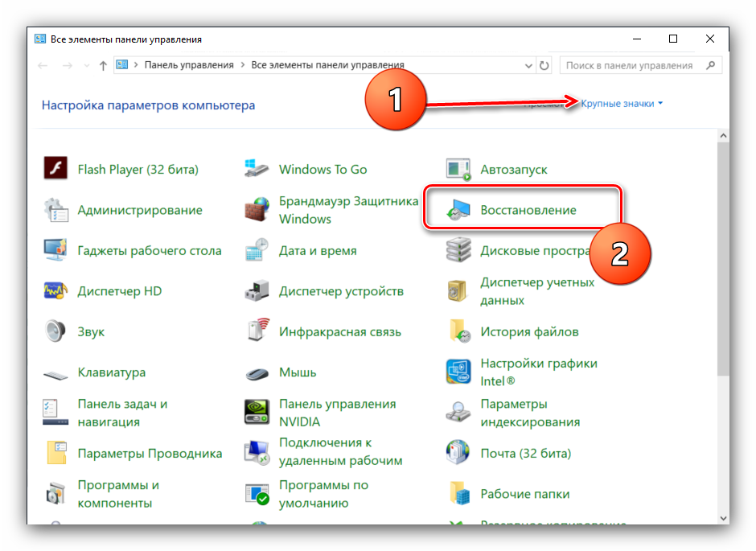This screenshot has width=756, height=551.
Task: Click the Инфракрасная связь icon
Action: (x=257, y=331)
